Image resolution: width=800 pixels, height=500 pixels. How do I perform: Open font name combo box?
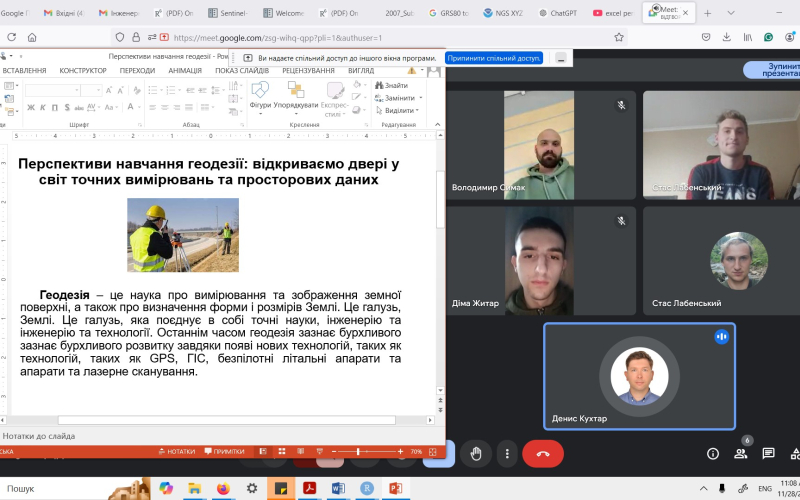53,90
